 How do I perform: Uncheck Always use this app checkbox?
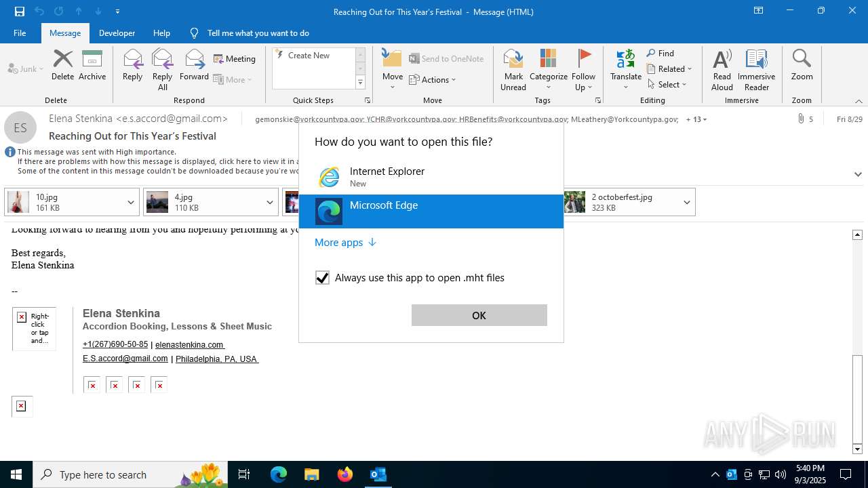coord(322,278)
